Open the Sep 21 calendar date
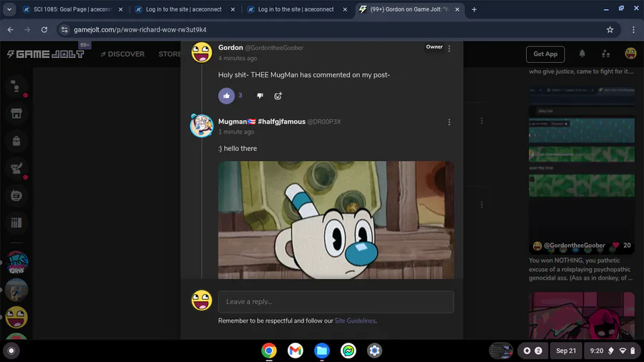 tap(565, 351)
